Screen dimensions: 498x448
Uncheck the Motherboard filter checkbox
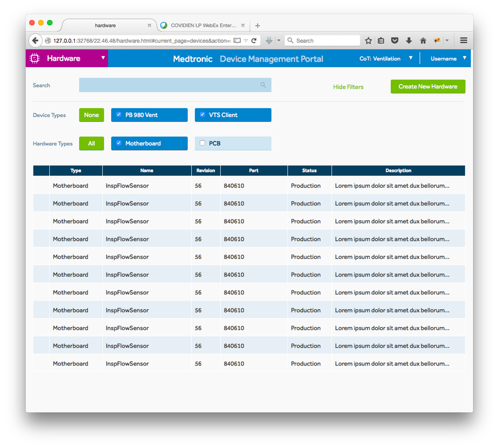point(119,143)
